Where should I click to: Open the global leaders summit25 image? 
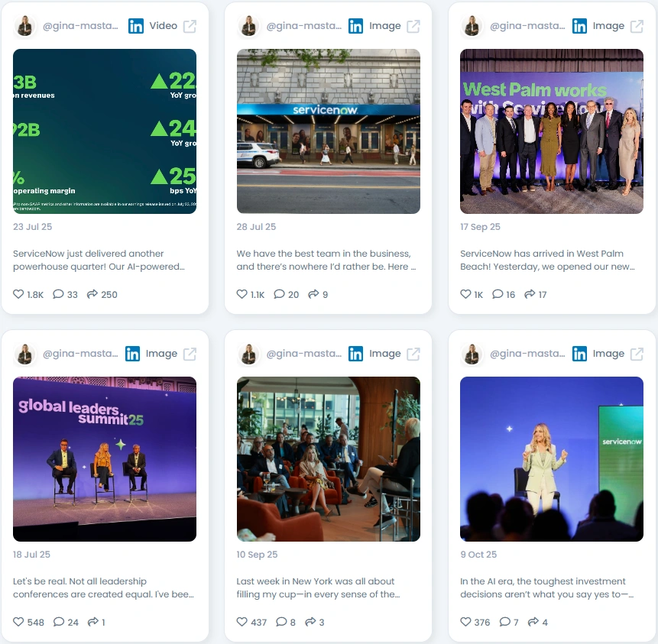[x=105, y=459]
